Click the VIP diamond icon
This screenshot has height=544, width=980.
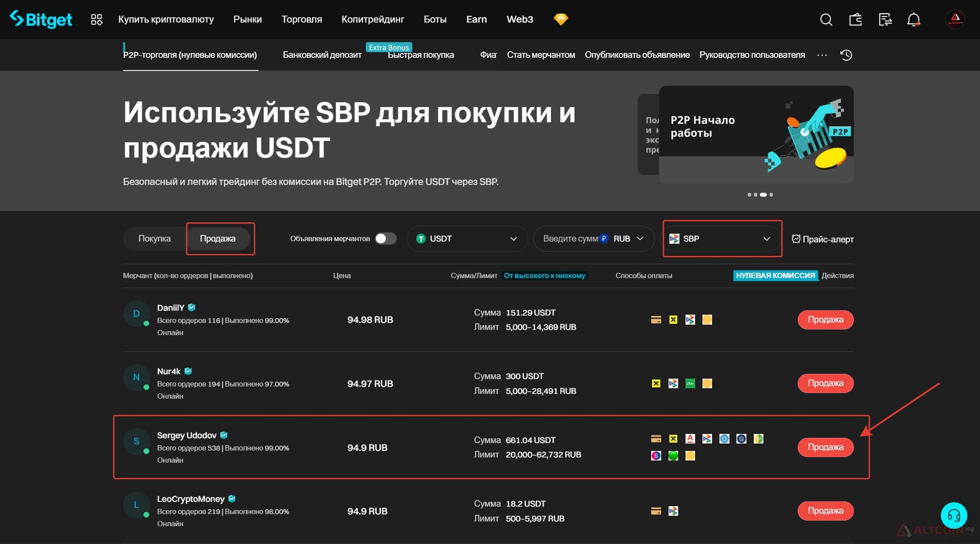[561, 19]
